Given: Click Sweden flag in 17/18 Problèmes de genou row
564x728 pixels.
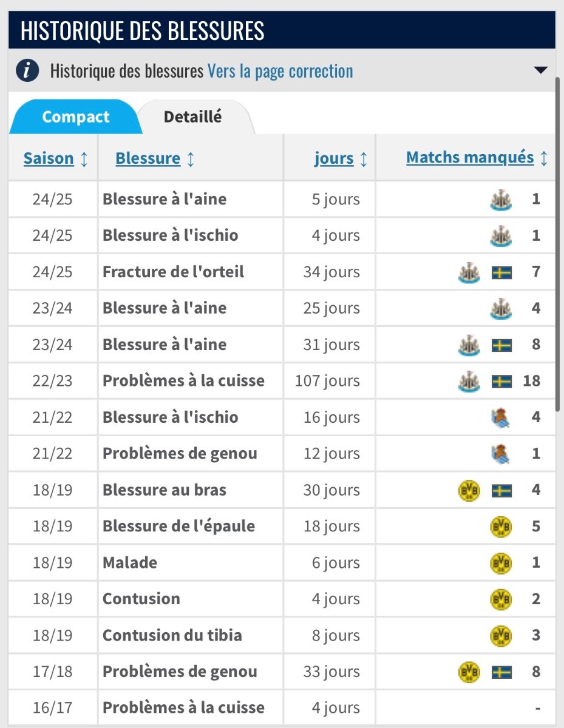Looking at the screenshot, I should coord(501,672).
